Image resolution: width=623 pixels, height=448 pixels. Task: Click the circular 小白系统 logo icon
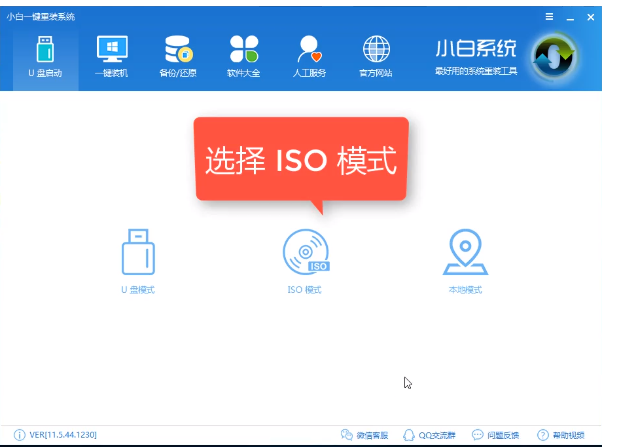[x=555, y=56]
